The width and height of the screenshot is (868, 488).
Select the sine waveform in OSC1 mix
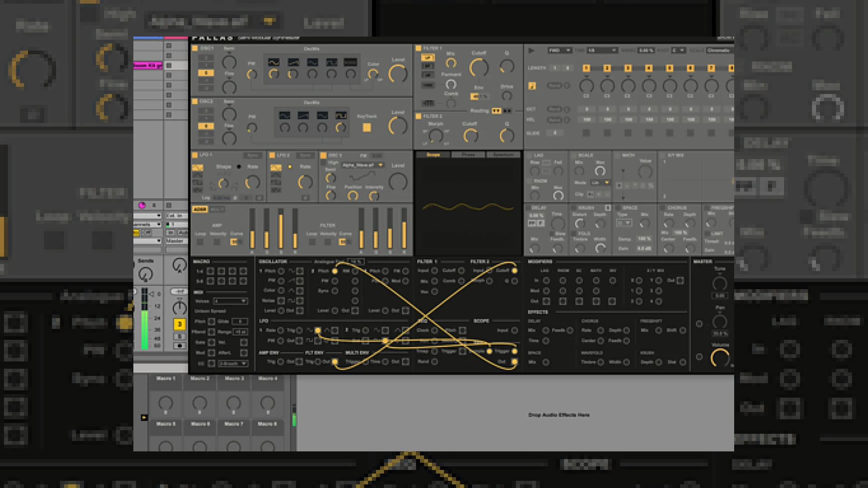point(274,62)
